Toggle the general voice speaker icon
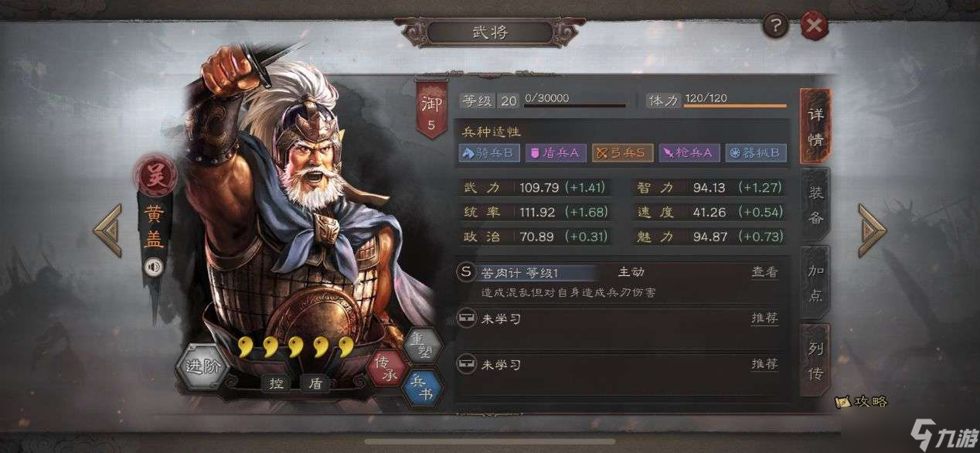Image resolution: width=980 pixels, height=453 pixels. 154,267
